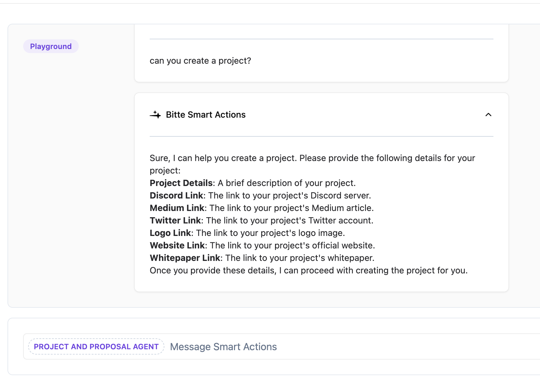Focus the Message Smart Actions input field
Screen dimensions: 540x392
point(344,347)
